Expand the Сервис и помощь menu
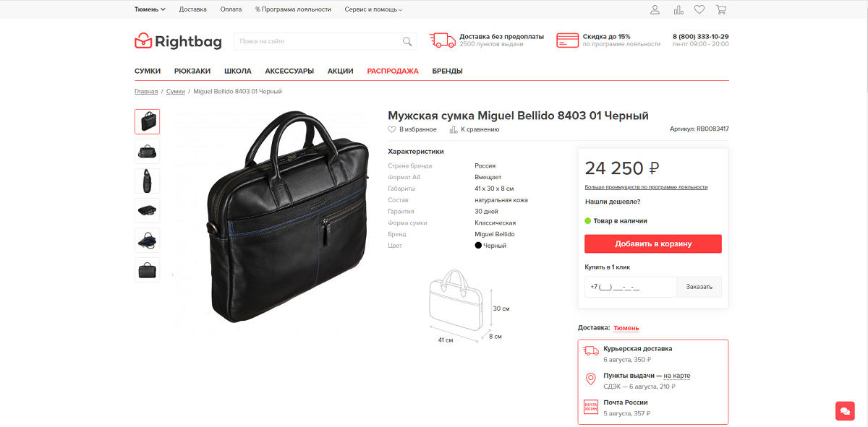The height and width of the screenshot is (427, 868). 373,9
